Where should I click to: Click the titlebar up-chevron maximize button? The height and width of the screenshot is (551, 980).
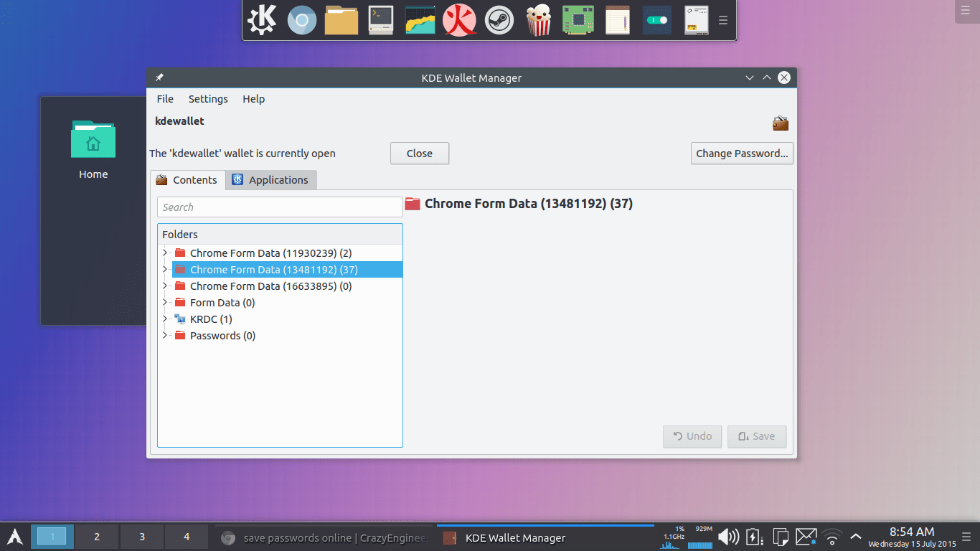point(767,77)
